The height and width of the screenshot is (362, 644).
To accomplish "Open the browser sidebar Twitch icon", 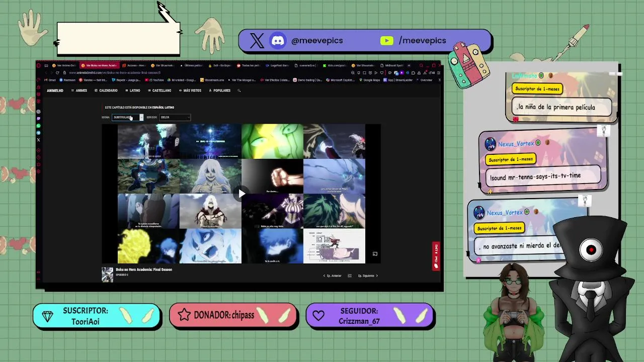I will [38, 119].
